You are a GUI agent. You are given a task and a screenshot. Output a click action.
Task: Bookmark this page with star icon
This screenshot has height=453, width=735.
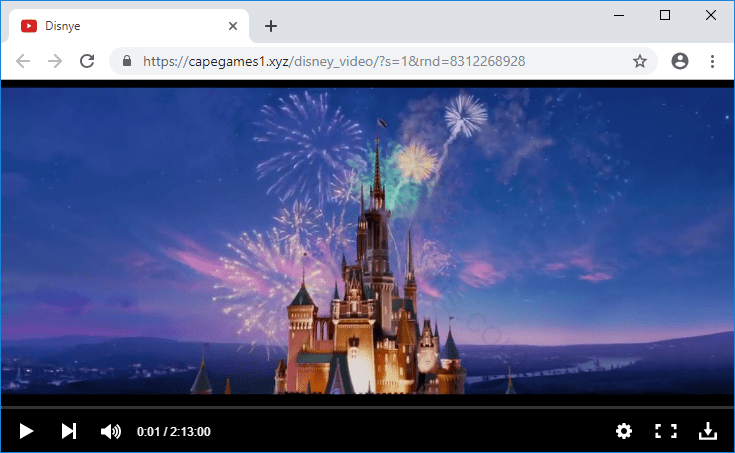tap(640, 61)
